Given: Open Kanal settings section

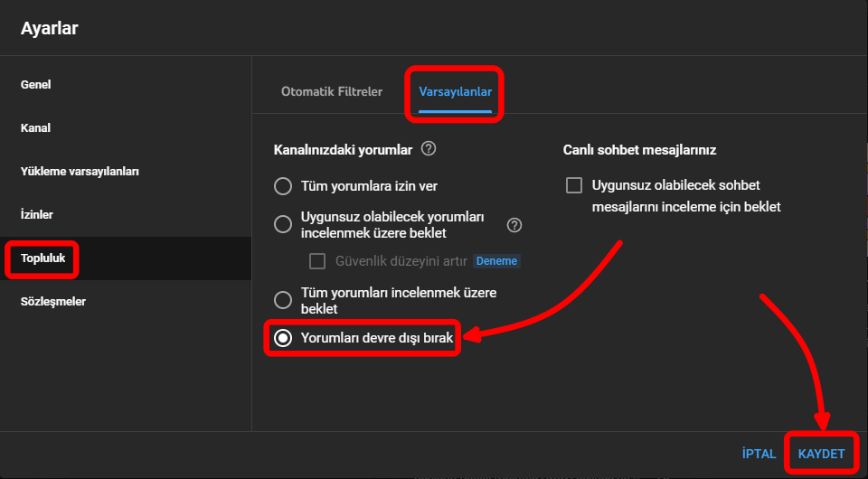Looking at the screenshot, I should coord(36,128).
